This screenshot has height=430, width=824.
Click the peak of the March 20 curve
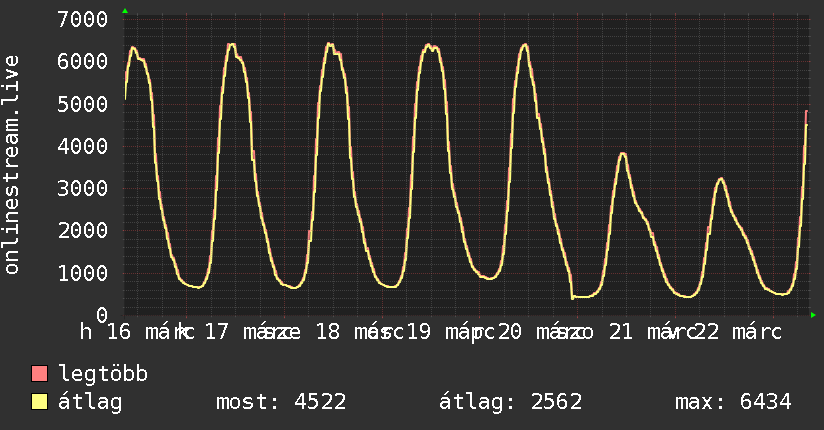[x=524, y=45]
